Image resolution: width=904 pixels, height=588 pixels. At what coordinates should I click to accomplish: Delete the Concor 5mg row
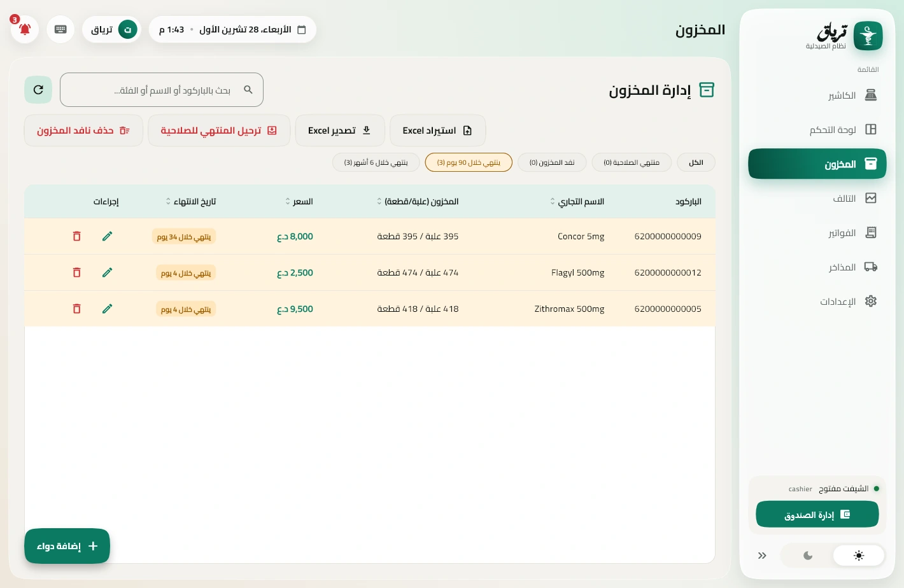click(77, 236)
